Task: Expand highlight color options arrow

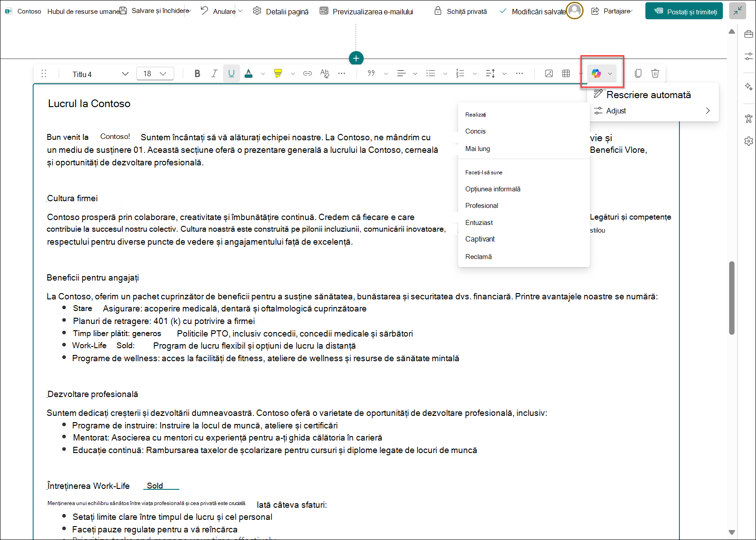Action: coord(293,73)
